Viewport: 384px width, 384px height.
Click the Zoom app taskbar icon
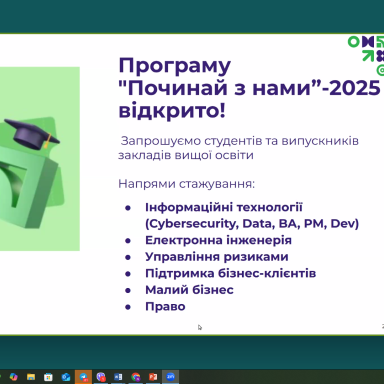[x=170, y=377]
